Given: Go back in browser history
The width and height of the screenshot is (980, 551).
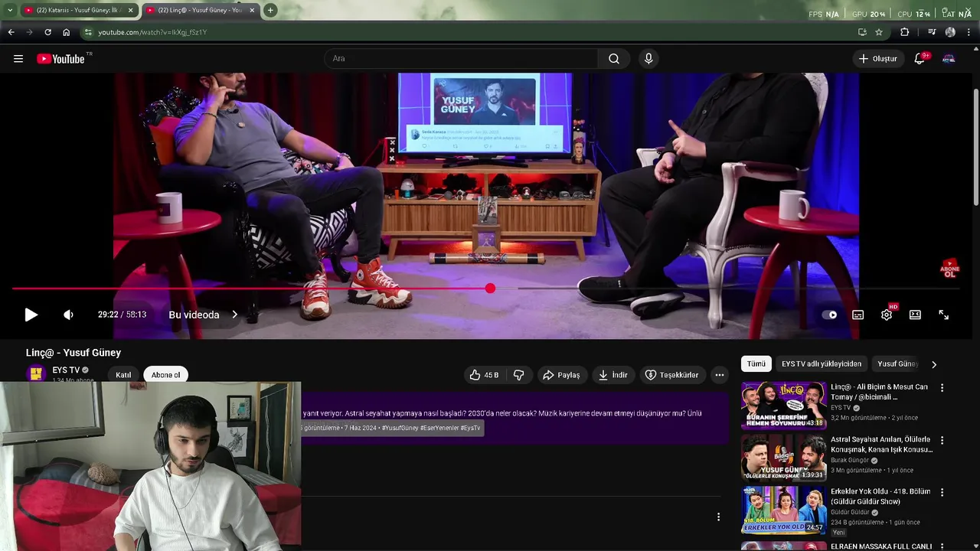Looking at the screenshot, I should pyautogui.click(x=11, y=32).
